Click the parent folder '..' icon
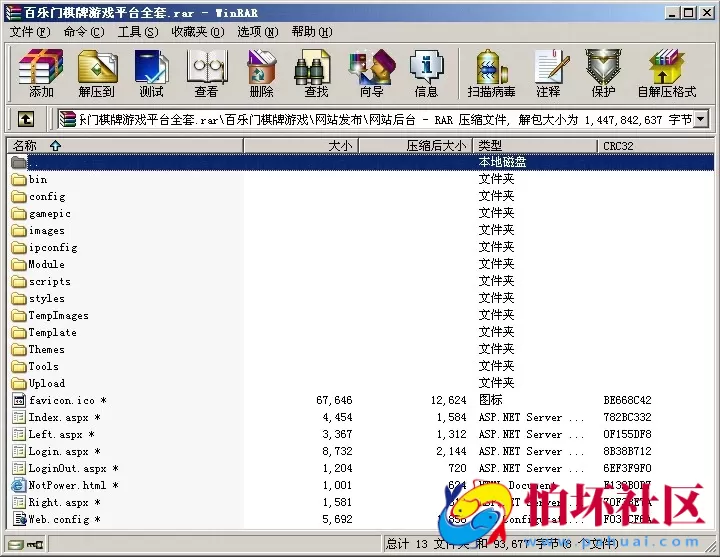This screenshot has height=557, width=720. [x=19, y=162]
